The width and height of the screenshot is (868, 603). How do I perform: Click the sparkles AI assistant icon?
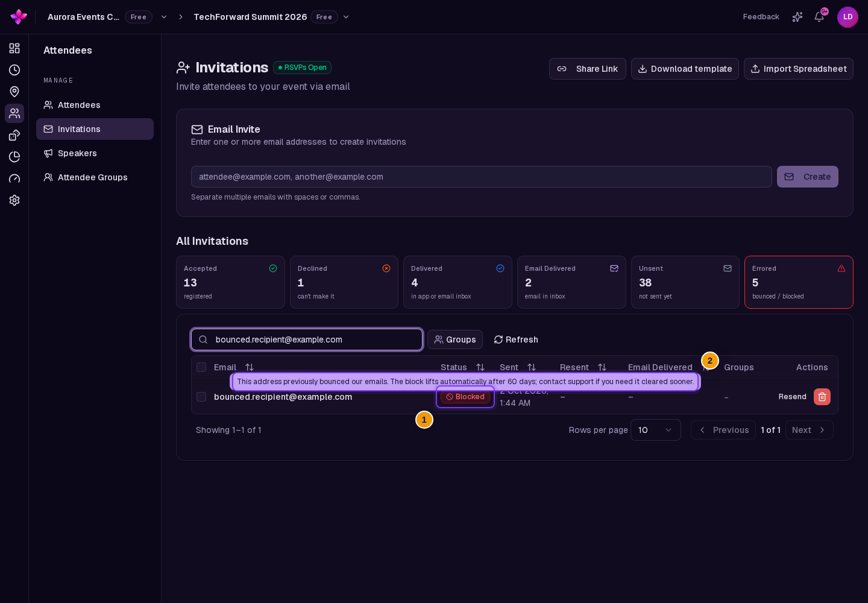[x=797, y=17]
